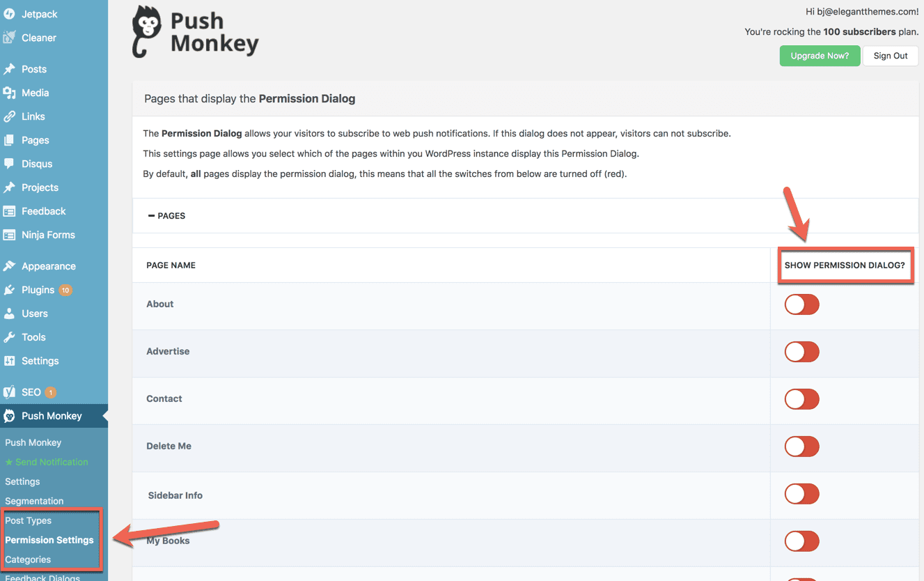The height and width of the screenshot is (581, 924).
Task: Open the Segmentation menu item
Action: (x=33, y=501)
